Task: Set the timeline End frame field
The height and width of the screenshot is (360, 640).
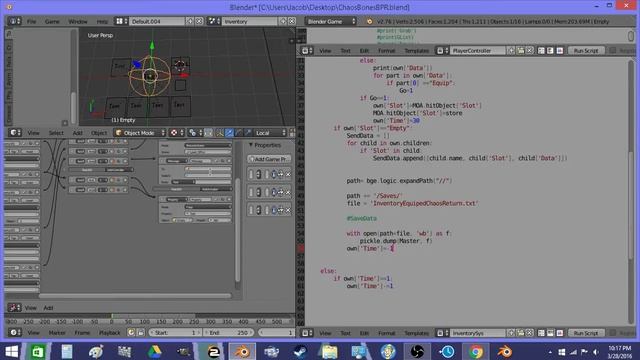Action: click(x=228, y=333)
